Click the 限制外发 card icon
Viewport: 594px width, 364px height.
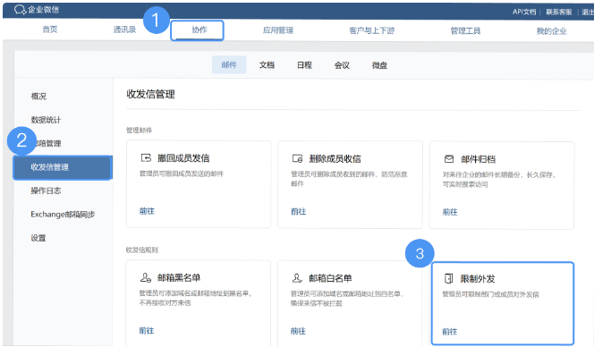448,279
